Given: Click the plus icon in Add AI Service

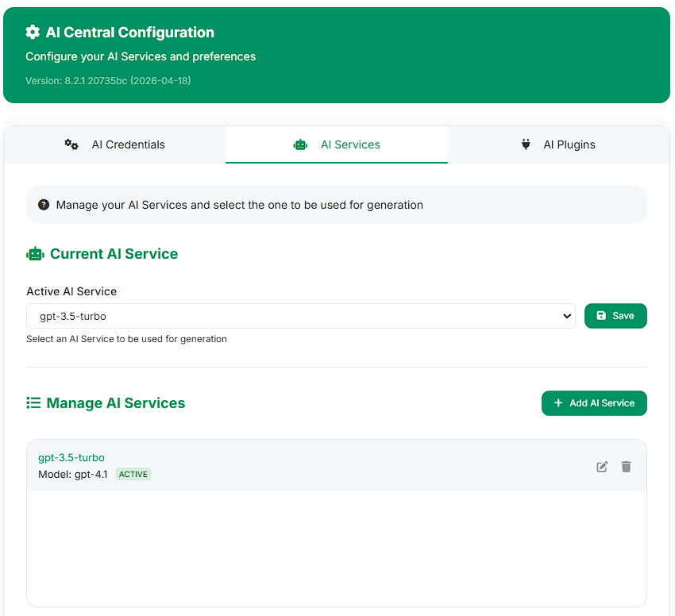Looking at the screenshot, I should [x=558, y=403].
